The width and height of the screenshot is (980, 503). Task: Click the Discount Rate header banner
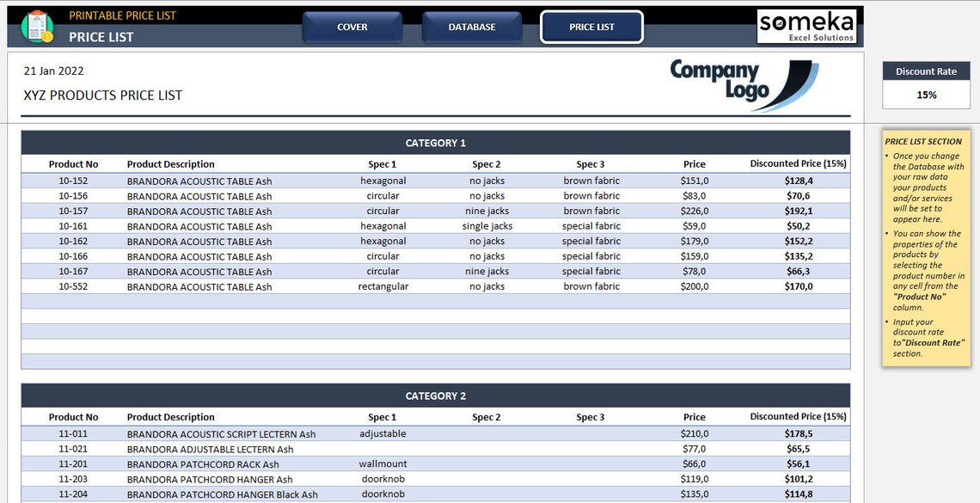click(x=926, y=71)
